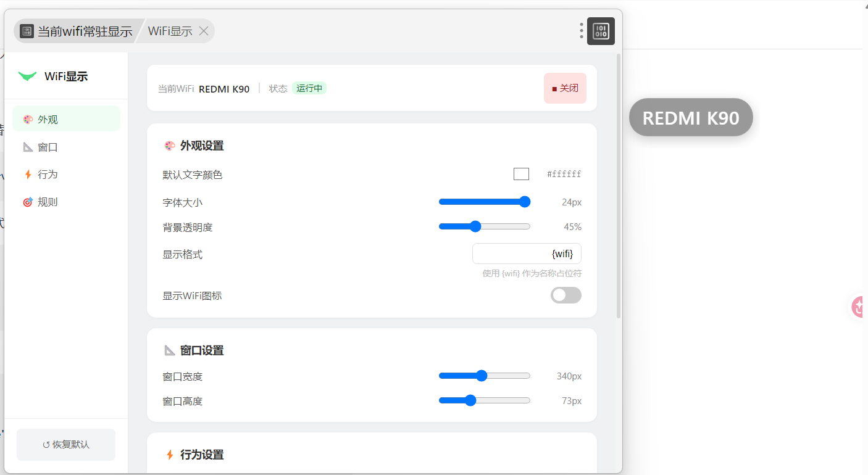868x475 pixels.
Task: Open the 窗口 section in sidebar
Action: [67, 147]
